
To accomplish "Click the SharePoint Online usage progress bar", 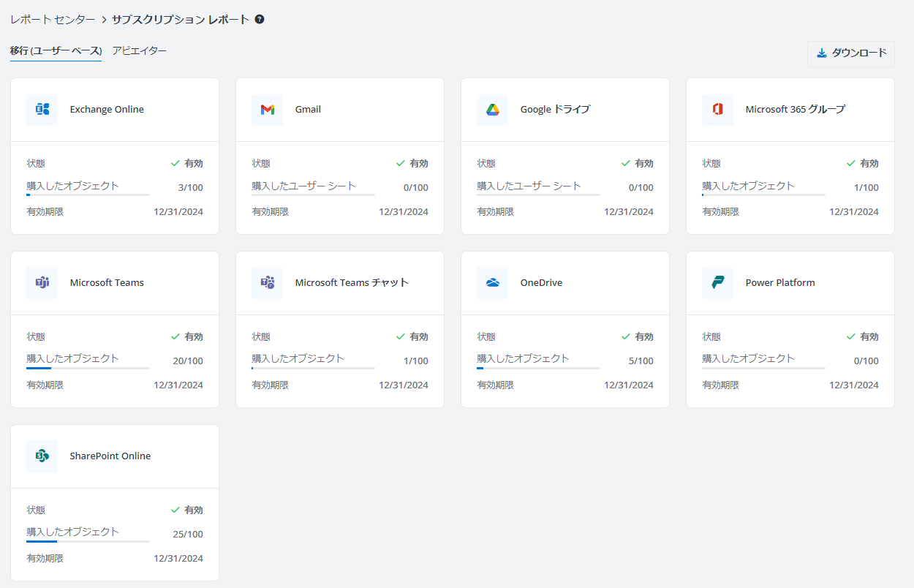I will [x=88, y=541].
